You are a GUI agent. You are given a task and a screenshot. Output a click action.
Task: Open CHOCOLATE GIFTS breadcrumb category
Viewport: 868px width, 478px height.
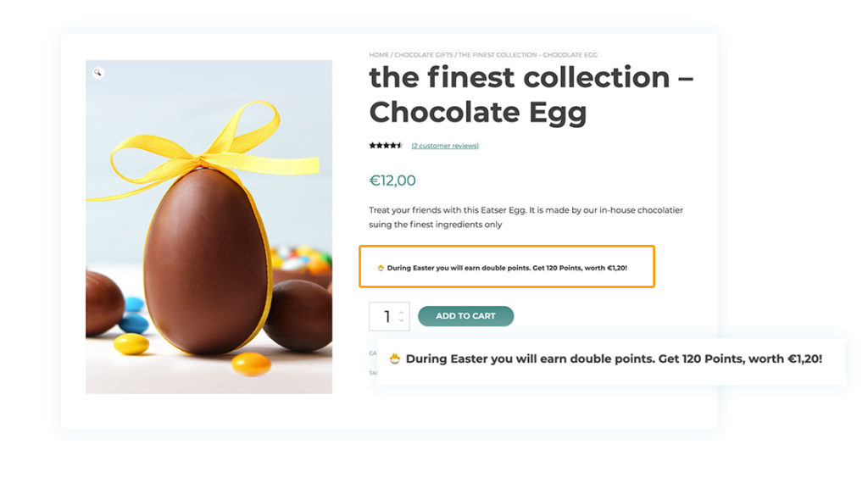424,55
